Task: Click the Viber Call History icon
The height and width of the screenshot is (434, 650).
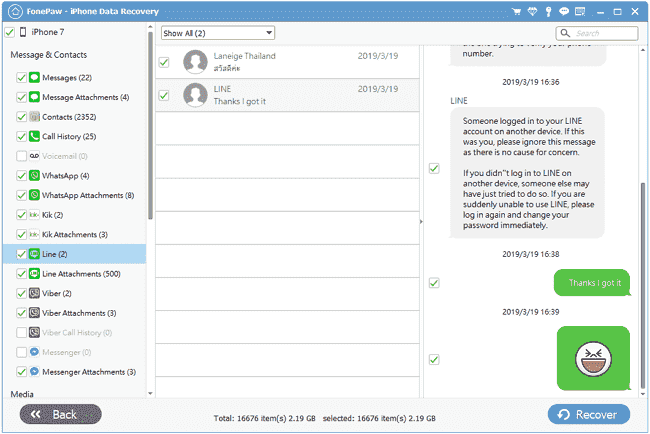Action: pos(34,332)
